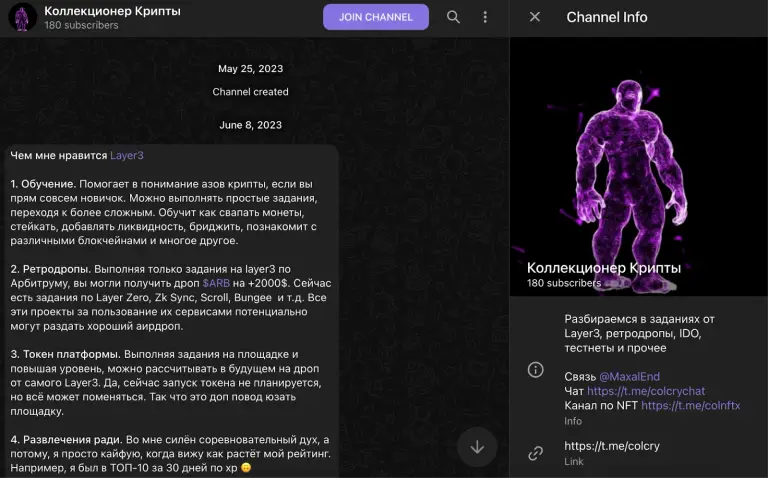Image resolution: width=768 pixels, height=478 pixels.
Task: Copy the https://t.me/colcry channel link
Action: click(x=612, y=446)
